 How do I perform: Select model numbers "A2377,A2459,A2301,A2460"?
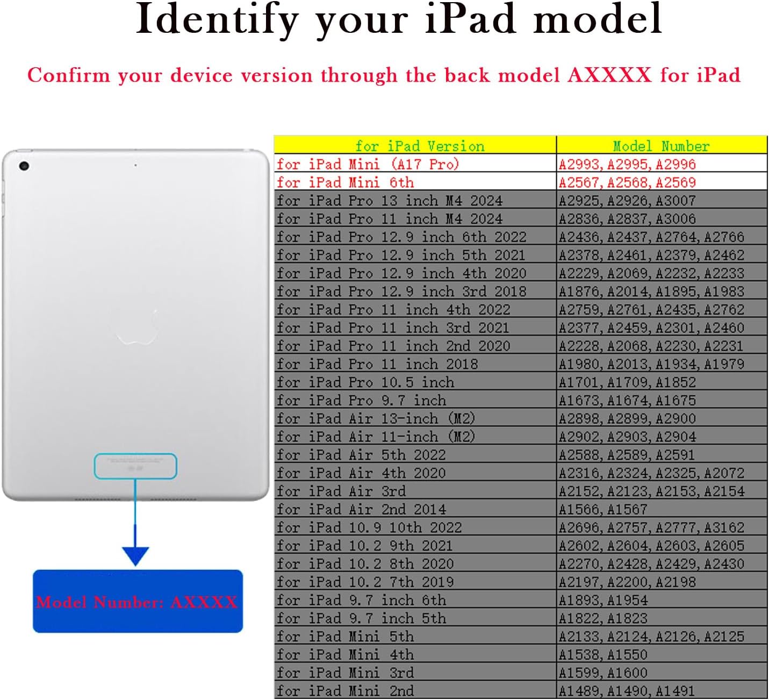coord(651,328)
